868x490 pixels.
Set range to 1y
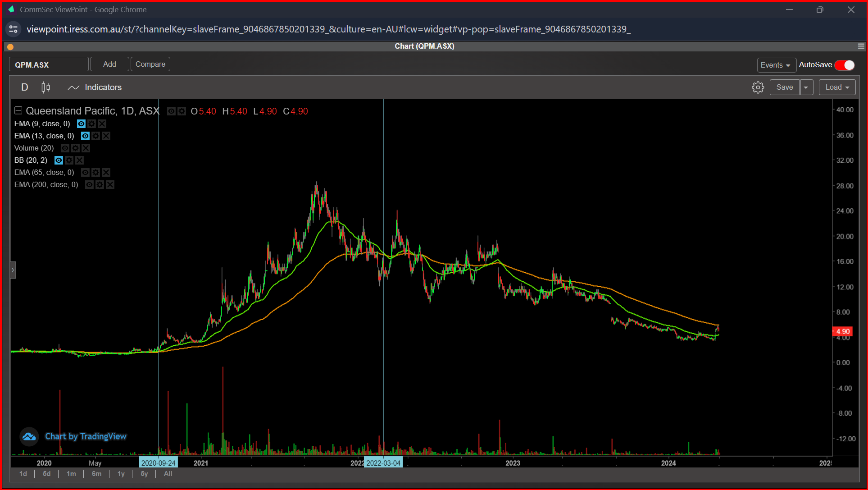click(121, 474)
